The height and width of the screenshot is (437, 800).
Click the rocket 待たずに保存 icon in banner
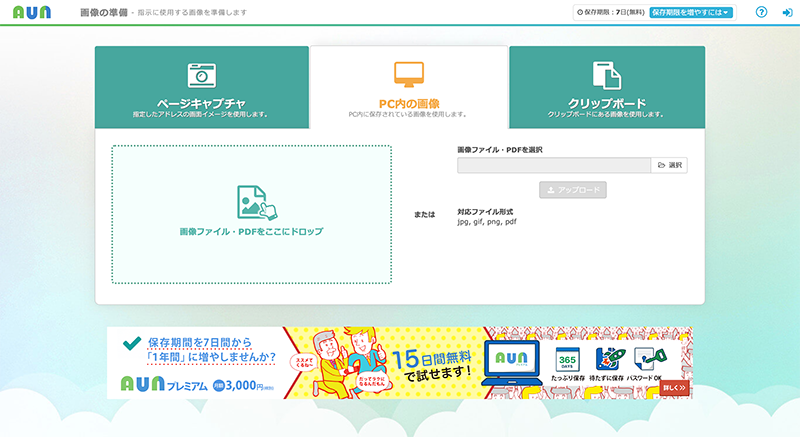pyautogui.click(x=609, y=359)
